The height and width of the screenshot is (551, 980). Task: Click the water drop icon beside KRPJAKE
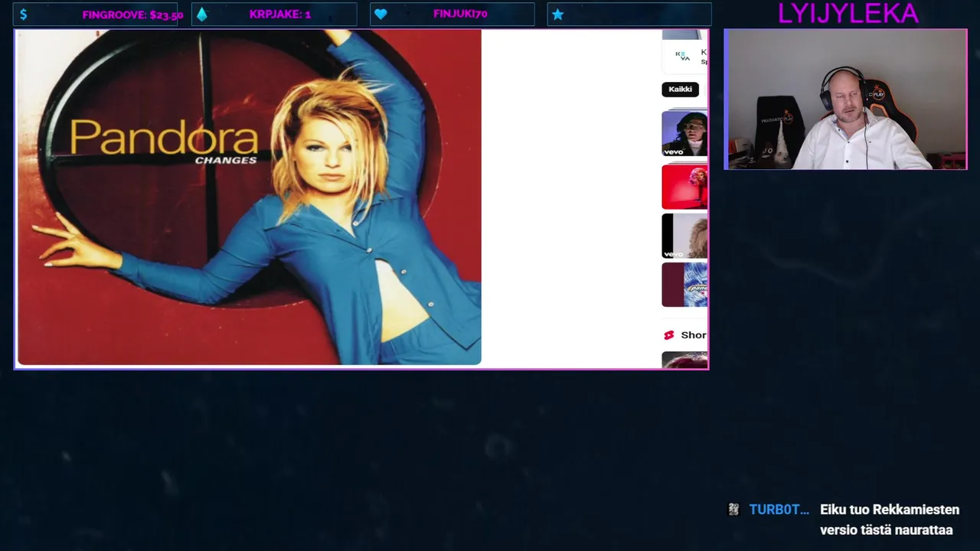pyautogui.click(x=202, y=15)
